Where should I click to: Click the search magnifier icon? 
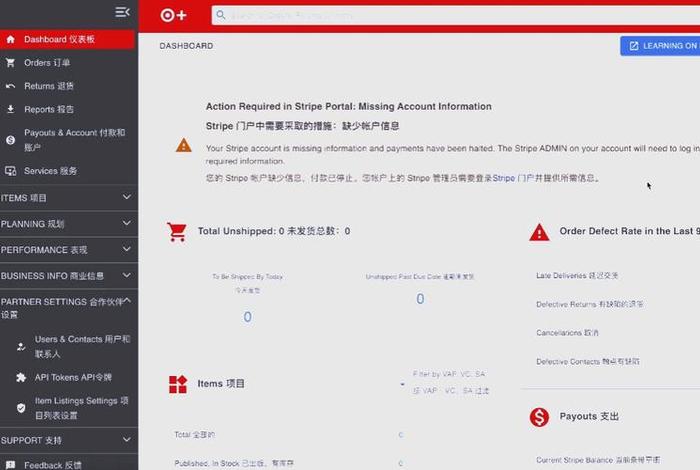(x=221, y=15)
